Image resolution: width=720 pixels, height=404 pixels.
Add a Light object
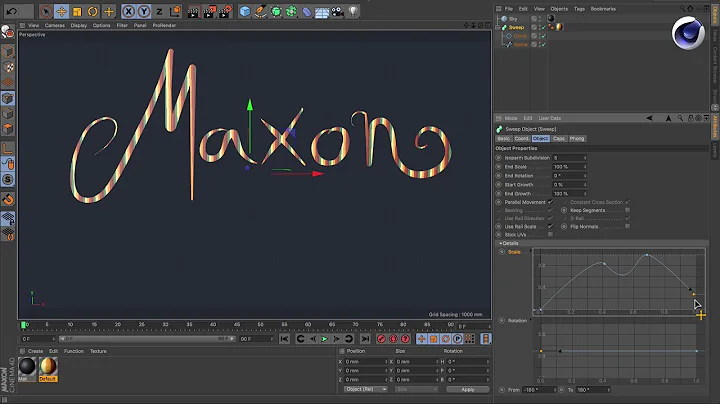coord(353,11)
